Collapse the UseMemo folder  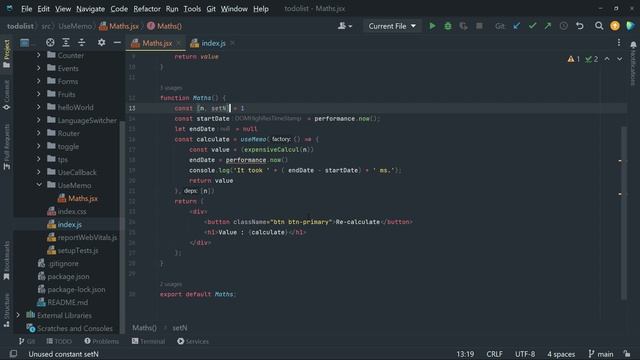point(39,185)
